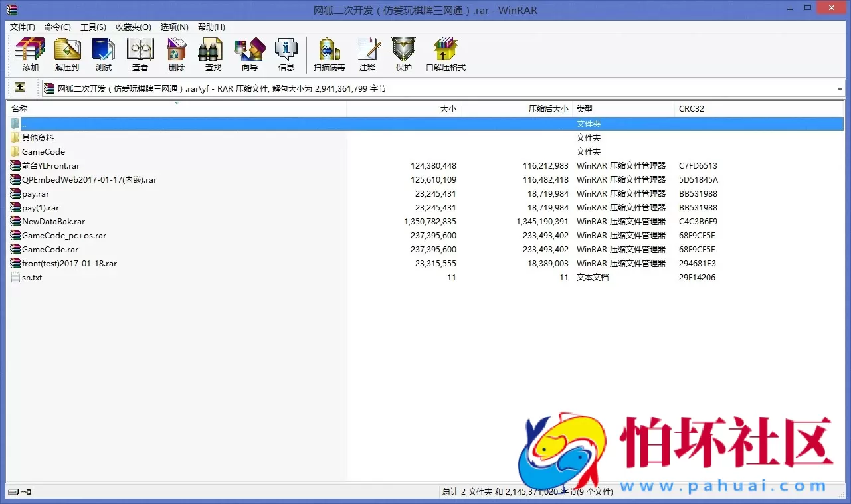
Task: Click the 信息 (Info) toolbar icon
Action: click(x=286, y=53)
